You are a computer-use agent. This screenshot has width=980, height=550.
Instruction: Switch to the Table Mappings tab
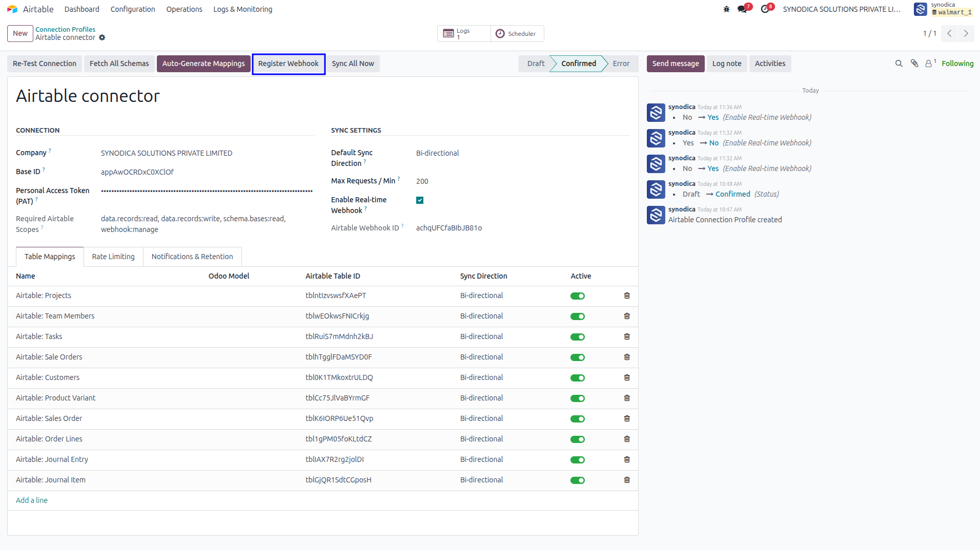50,257
